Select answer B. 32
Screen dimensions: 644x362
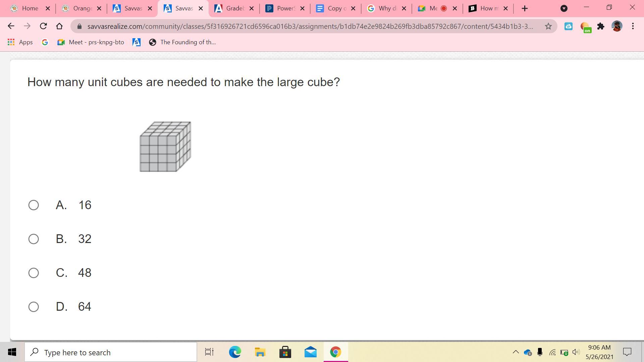point(34,239)
